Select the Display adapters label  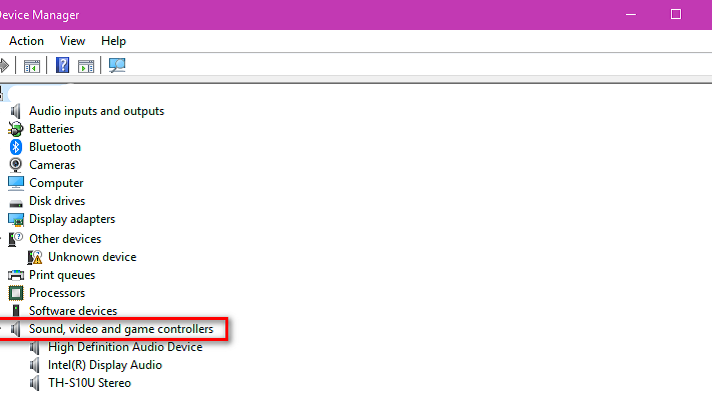(72, 219)
